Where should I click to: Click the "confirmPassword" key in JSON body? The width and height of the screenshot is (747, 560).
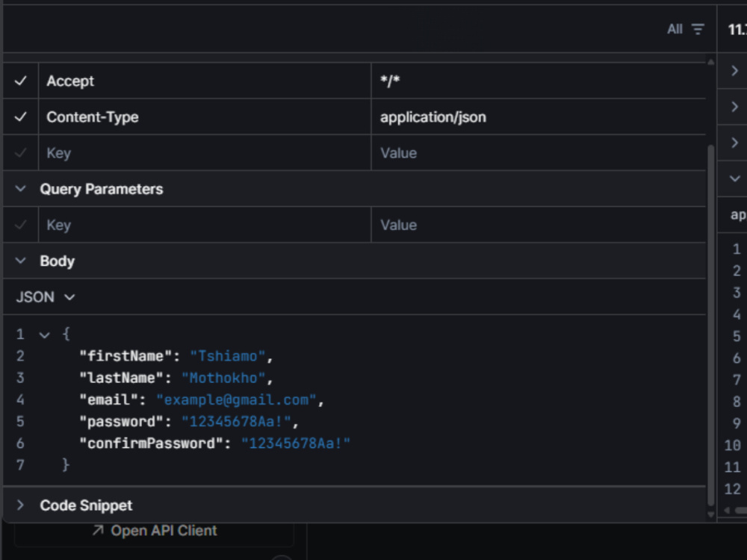point(151,444)
